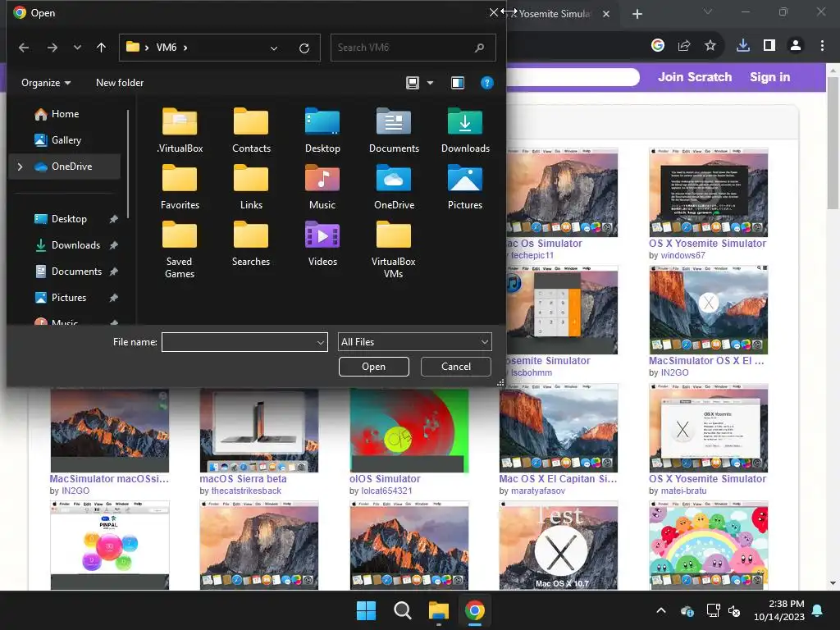This screenshot has height=630, width=840.
Task: Select the Pictures folder icon in file list
Action: coord(465,188)
